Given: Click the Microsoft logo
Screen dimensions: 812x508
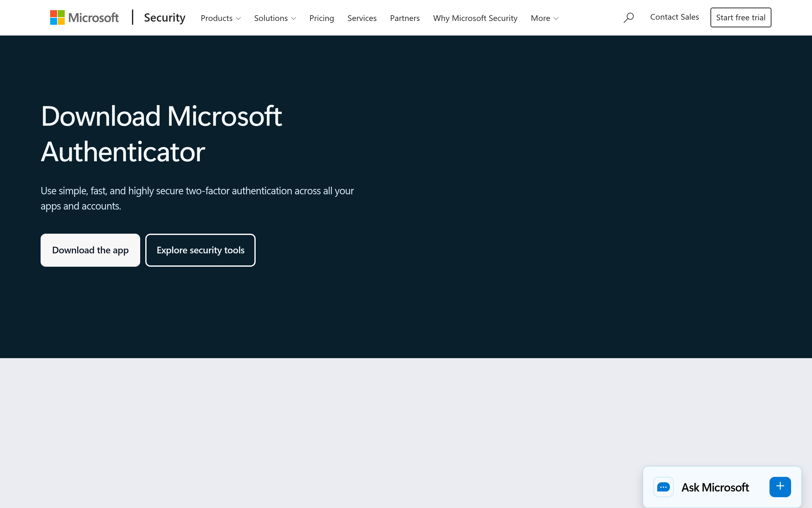Looking at the screenshot, I should click(84, 17).
